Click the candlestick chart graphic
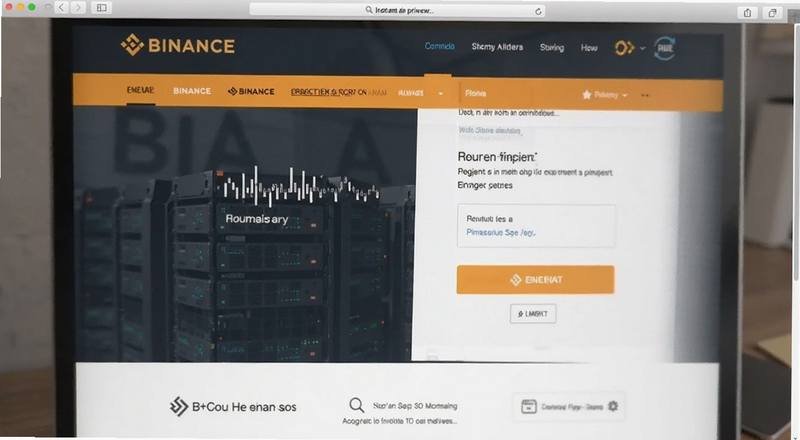Screen dimensions: 800x440 pos(301,185)
